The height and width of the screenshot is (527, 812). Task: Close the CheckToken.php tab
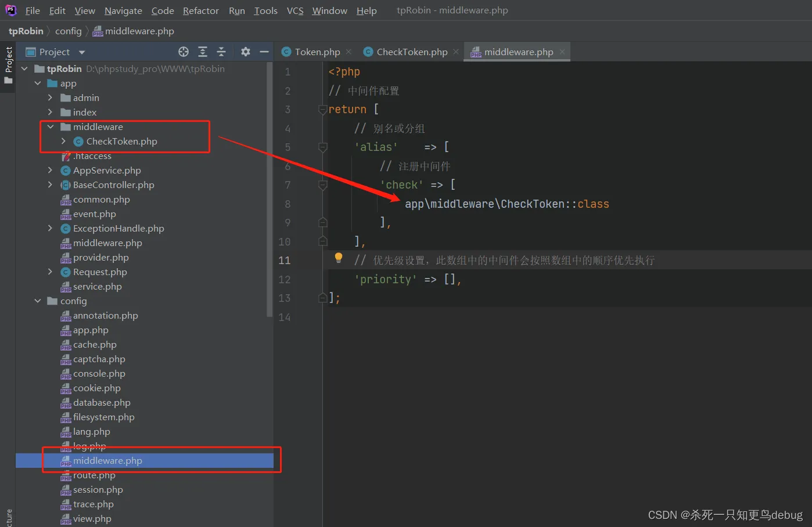[456, 52]
